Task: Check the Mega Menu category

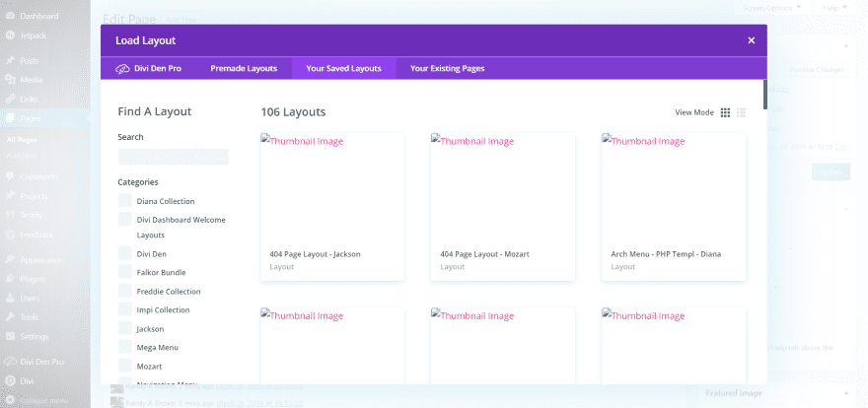Action: pyautogui.click(x=125, y=347)
